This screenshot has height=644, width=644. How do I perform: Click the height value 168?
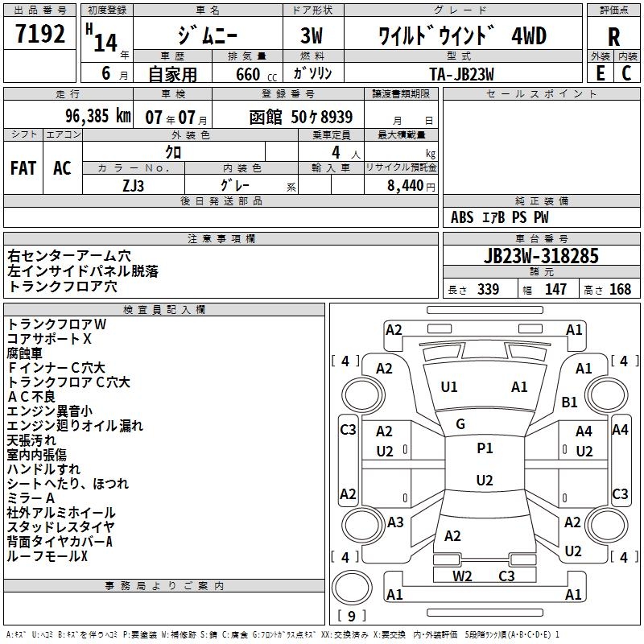(620, 289)
